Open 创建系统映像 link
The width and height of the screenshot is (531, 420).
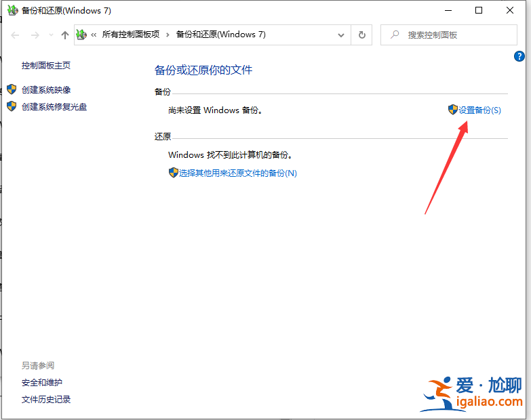[46, 89]
